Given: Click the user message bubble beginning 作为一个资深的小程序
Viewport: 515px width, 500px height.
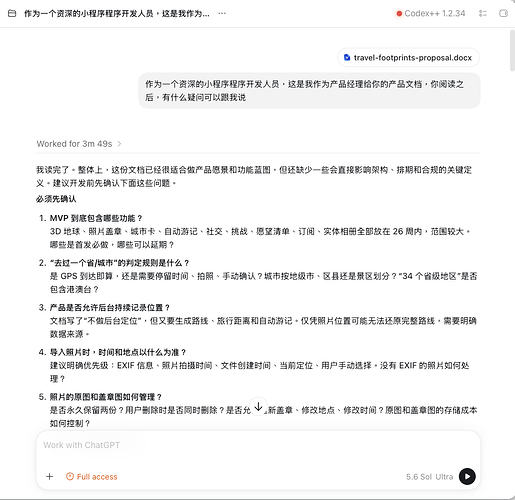Looking at the screenshot, I should pyautogui.click(x=309, y=91).
